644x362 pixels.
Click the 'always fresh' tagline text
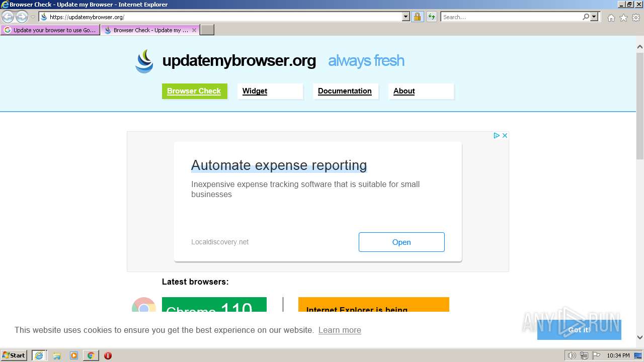tap(366, 61)
